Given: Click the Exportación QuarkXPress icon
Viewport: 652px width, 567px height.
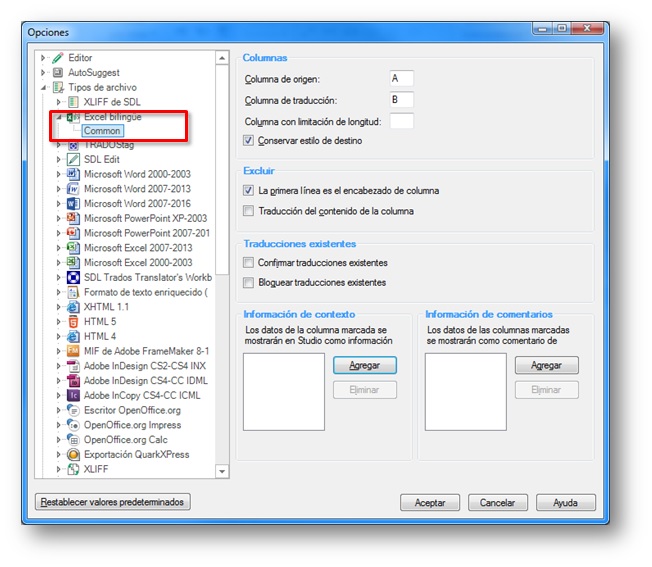Looking at the screenshot, I should (73, 454).
